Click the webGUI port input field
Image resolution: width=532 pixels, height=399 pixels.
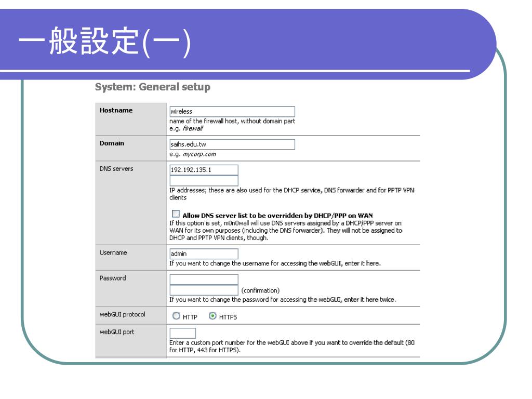182,333
